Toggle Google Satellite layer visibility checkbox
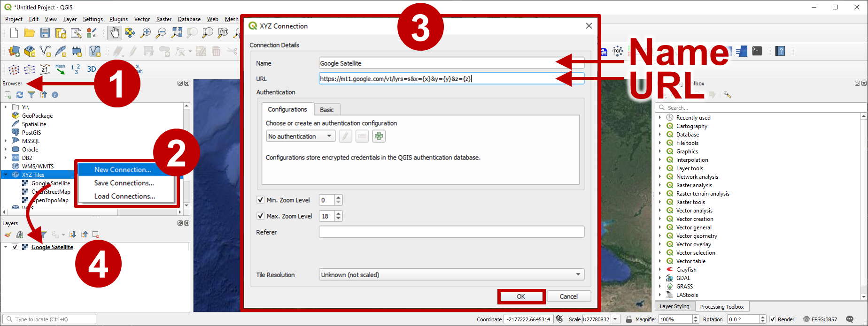 coord(15,247)
